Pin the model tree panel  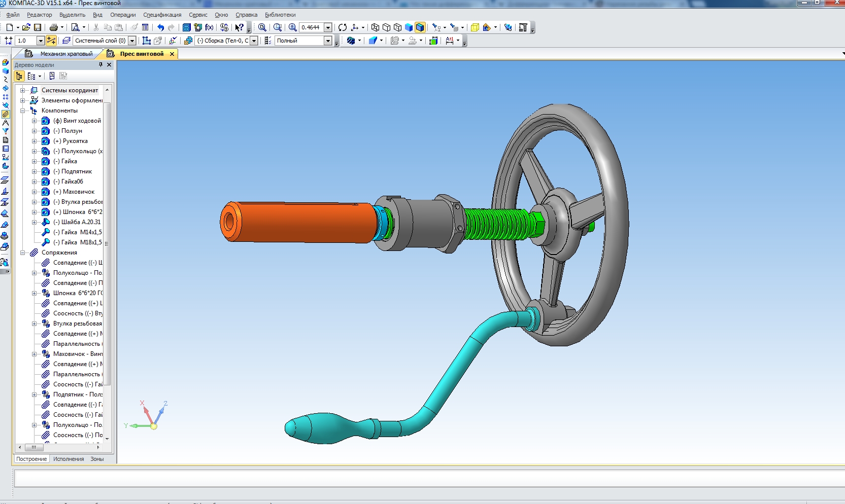click(100, 65)
